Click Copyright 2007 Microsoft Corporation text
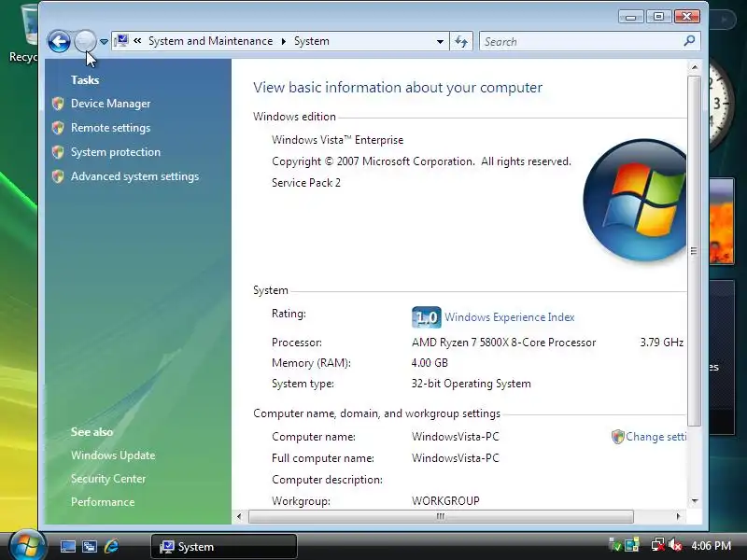 (x=421, y=161)
